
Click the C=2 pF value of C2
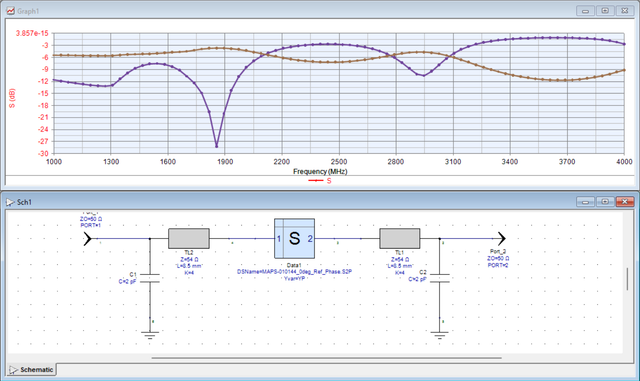click(417, 279)
